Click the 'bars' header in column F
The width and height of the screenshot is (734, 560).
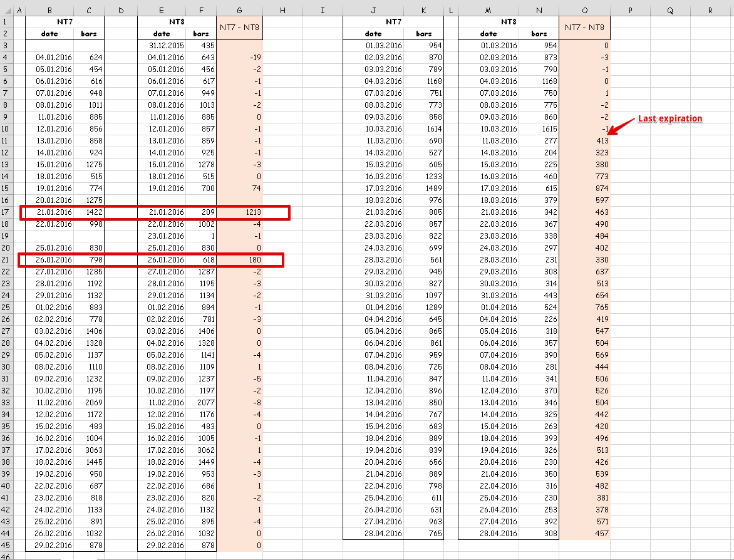pyautogui.click(x=201, y=34)
